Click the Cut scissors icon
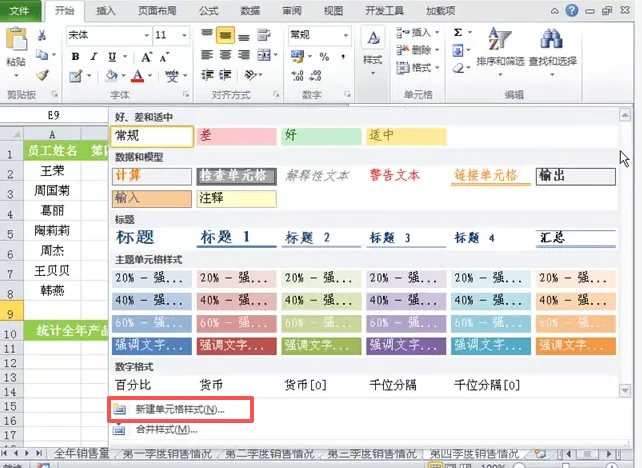 [41, 36]
